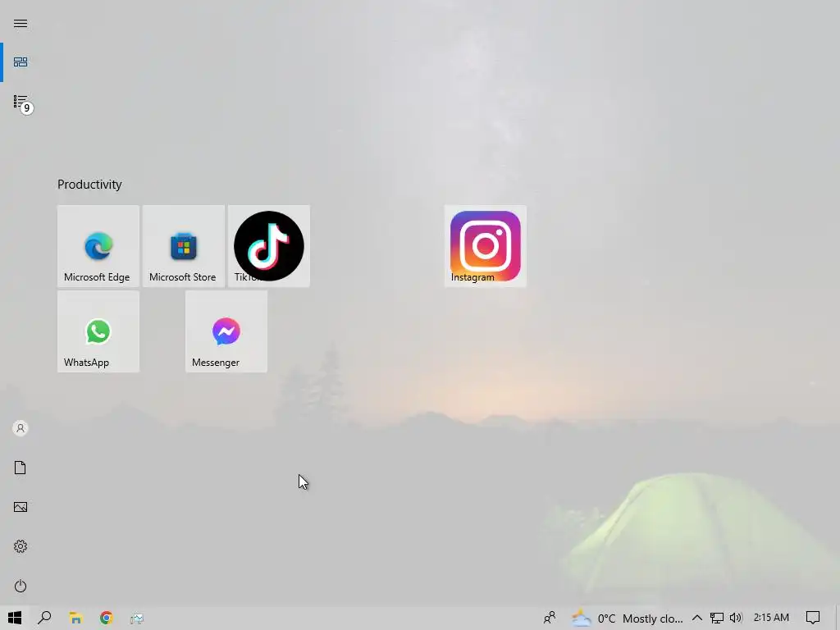The height and width of the screenshot is (630, 840).
Task: Click the Productivity group heading
Action: (89, 185)
